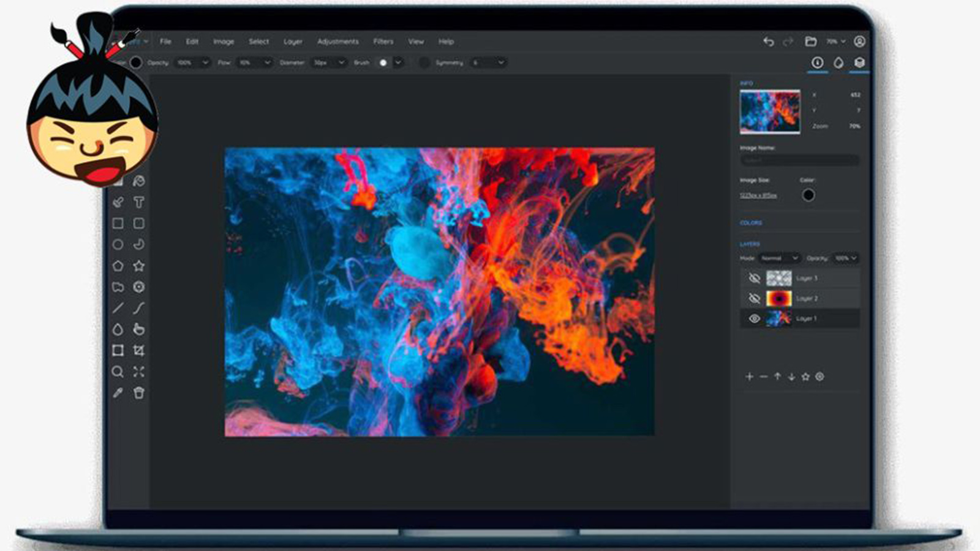Select the Crop tool

click(x=139, y=350)
